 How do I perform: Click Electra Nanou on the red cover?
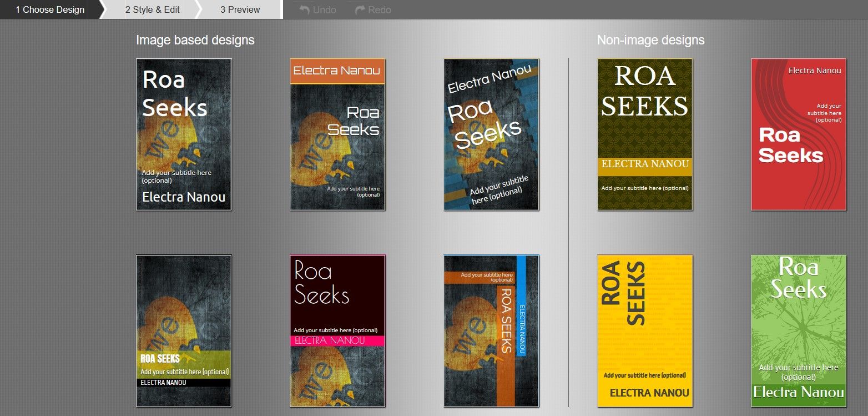pyautogui.click(x=814, y=71)
